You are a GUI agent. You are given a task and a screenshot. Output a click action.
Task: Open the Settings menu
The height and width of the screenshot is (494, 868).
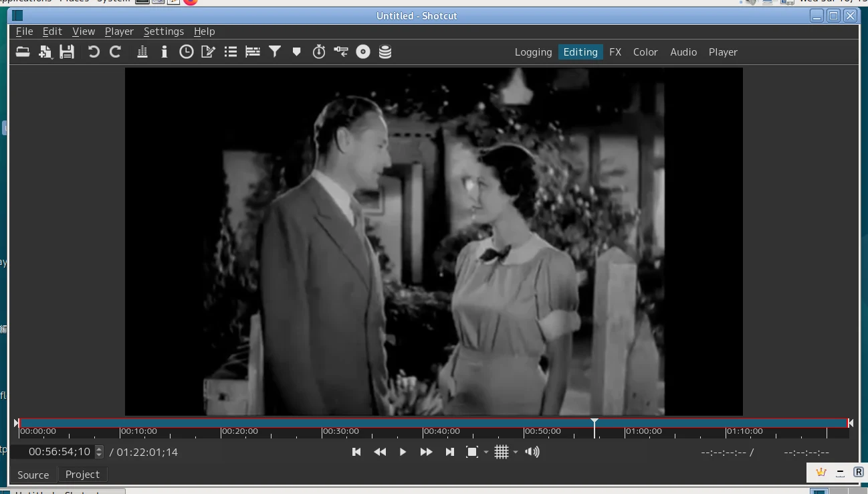(x=164, y=31)
